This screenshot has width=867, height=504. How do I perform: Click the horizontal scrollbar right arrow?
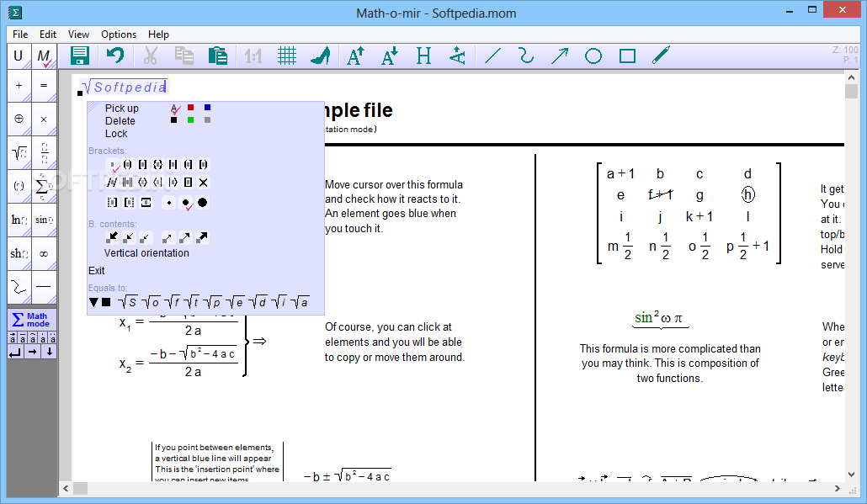click(x=838, y=489)
